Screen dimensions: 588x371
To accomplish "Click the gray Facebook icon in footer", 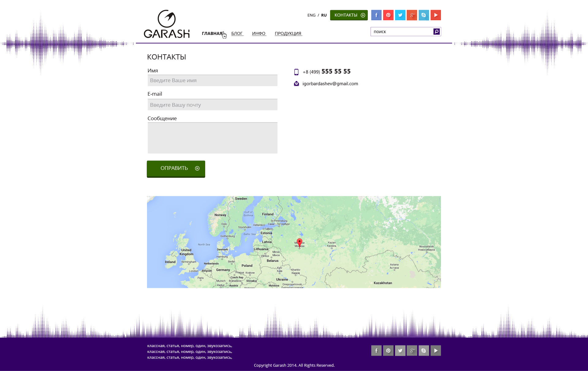I will [x=376, y=350].
